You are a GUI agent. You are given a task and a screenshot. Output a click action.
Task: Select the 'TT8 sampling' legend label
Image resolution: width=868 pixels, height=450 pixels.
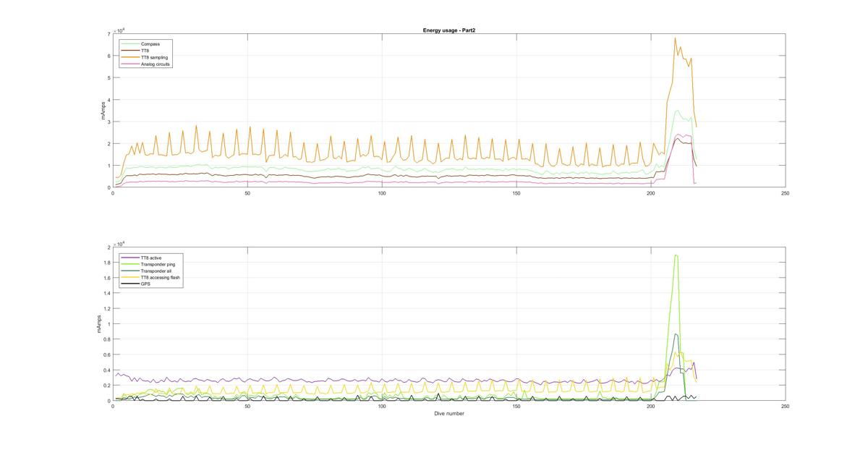pyautogui.click(x=153, y=57)
